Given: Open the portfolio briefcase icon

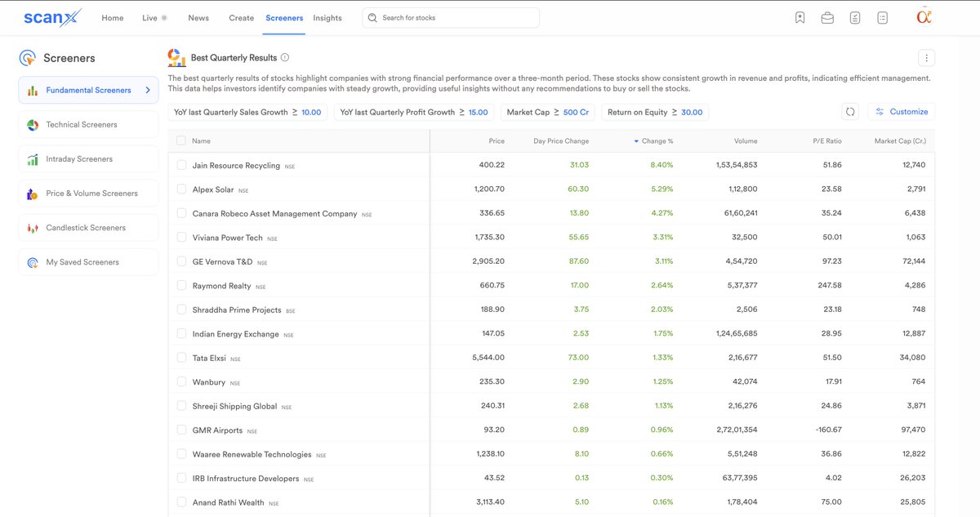Looking at the screenshot, I should pyautogui.click(x=827, y=18).
